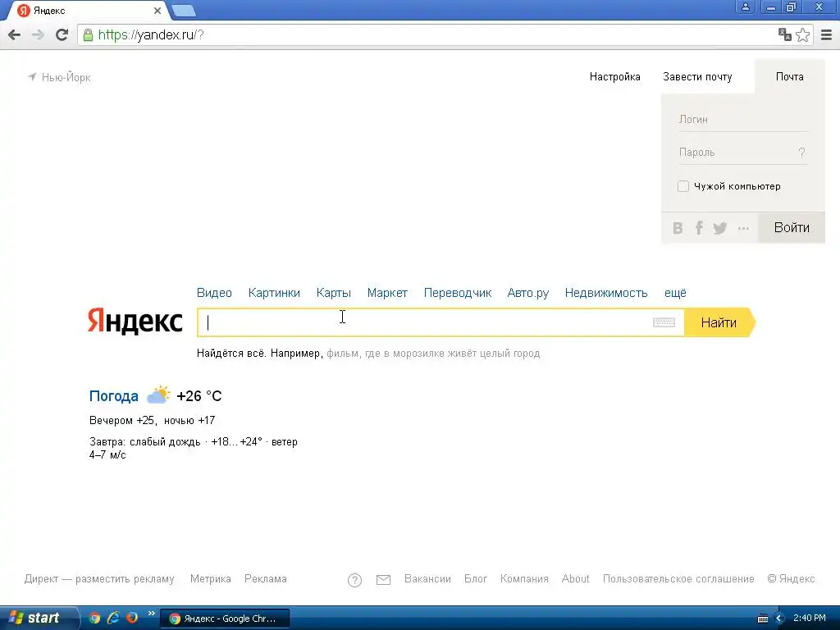The image size is (840, 630).
Task: Click the green padlock in address bar
Action: pyautogui.click(x=88, y=35)
